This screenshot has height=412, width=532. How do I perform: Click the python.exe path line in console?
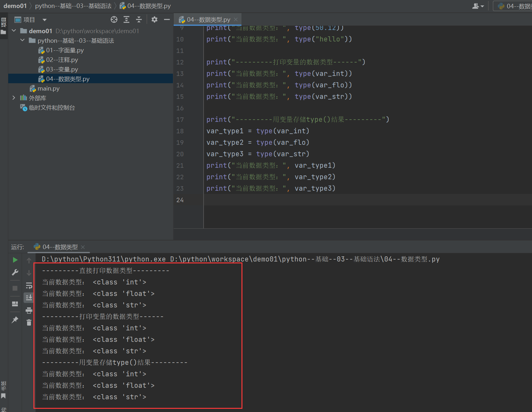[x=241, y=259]
